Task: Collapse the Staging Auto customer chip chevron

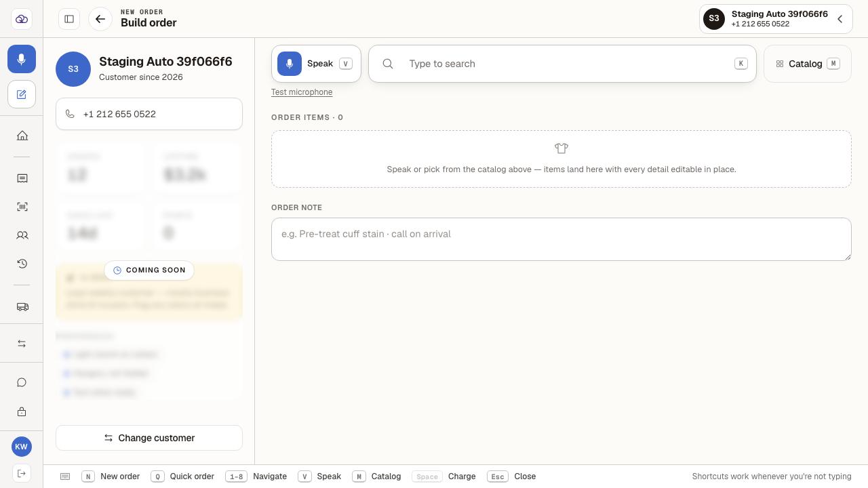Action: click(x=840, y=19)
